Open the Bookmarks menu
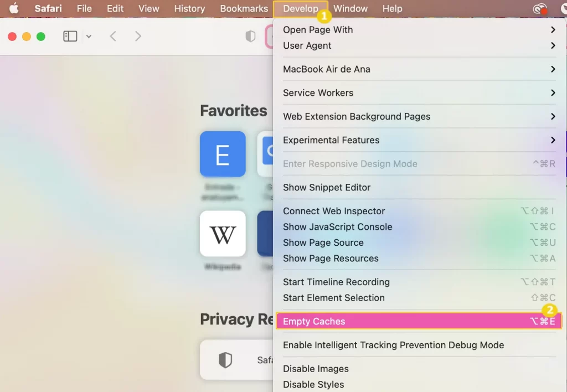 click(x=244, y=8)
